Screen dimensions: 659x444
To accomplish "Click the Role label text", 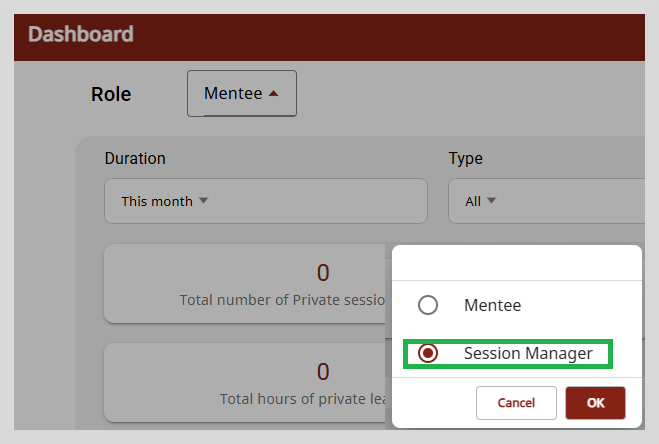I will (x=111, y=94).
